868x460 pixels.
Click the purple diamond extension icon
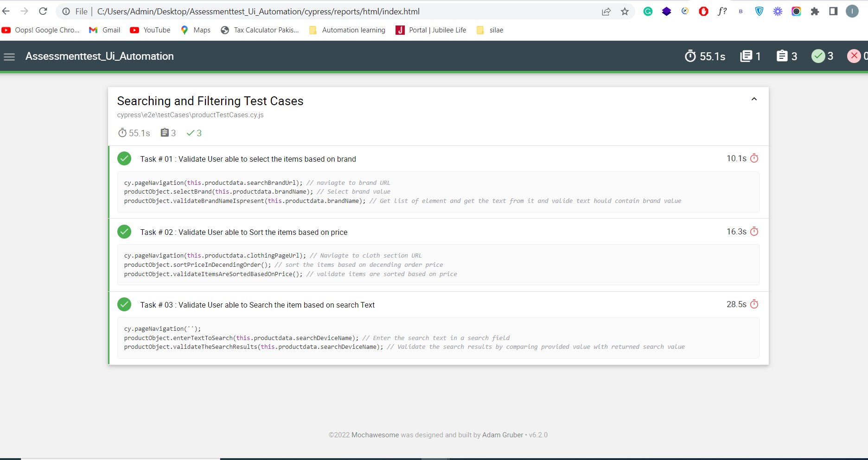(666, 12)
